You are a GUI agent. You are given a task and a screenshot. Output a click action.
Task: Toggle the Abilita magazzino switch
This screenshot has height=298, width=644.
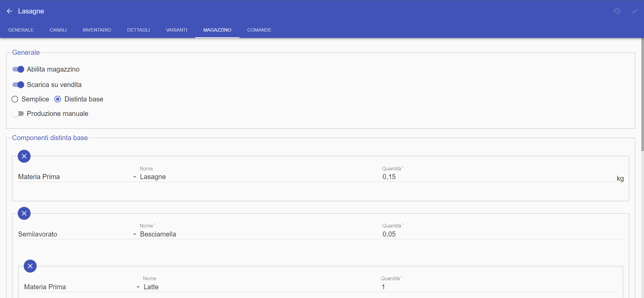(x=18, y=69)
